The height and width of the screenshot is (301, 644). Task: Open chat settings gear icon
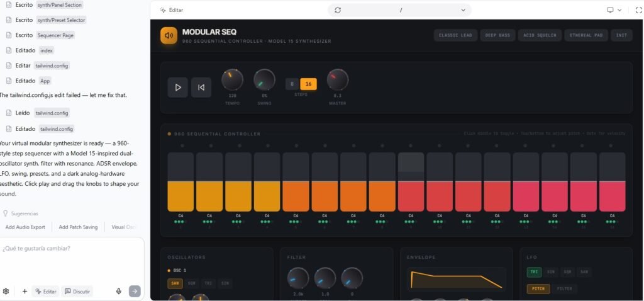[6, 291]
